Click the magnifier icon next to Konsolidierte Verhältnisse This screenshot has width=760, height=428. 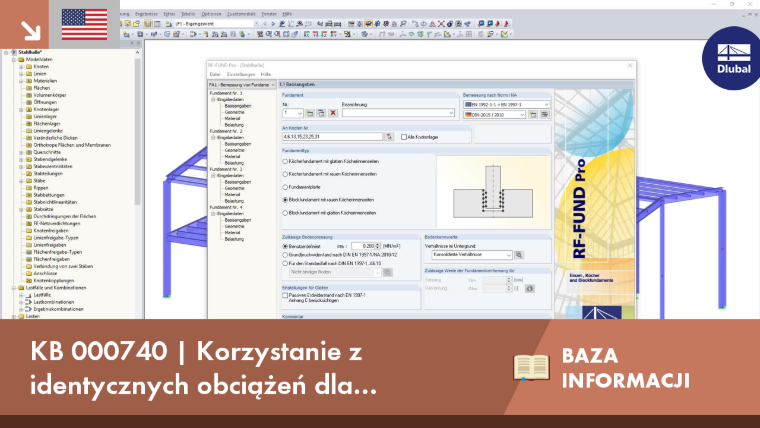pyautogui.click(x=519, y=254)
